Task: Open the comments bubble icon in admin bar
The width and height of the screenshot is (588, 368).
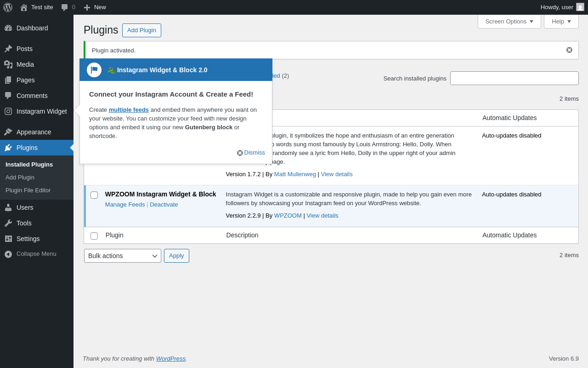Action: [x=65, y=7]
